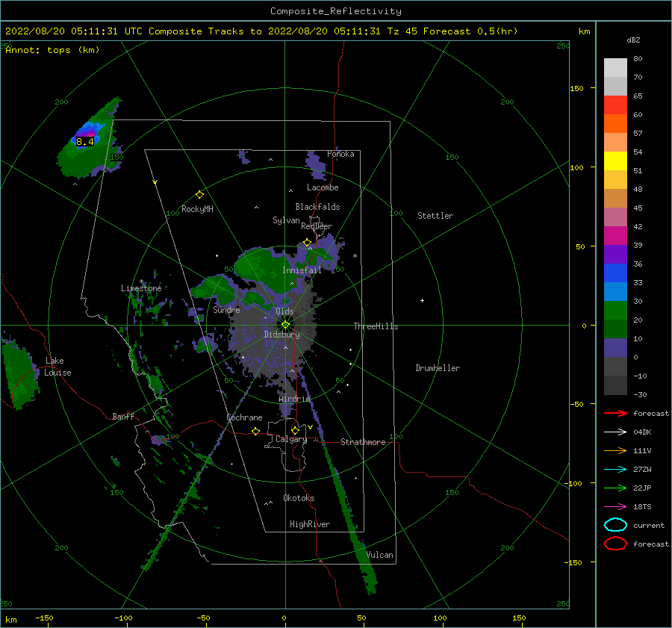Click the Lacombe city label

323,187
